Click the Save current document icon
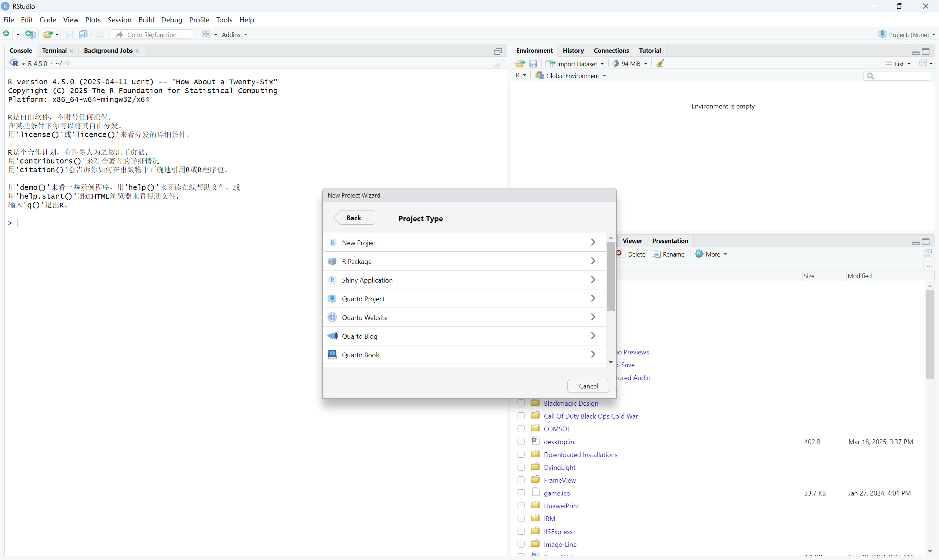The height and width of the screenshot is (560, 939). (70, 34)
